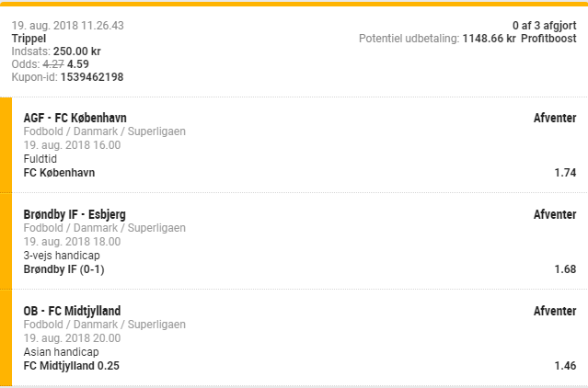Click the struck-through original odds 4.27
Viewport: 588px width, 388px height.
[53, 64]
